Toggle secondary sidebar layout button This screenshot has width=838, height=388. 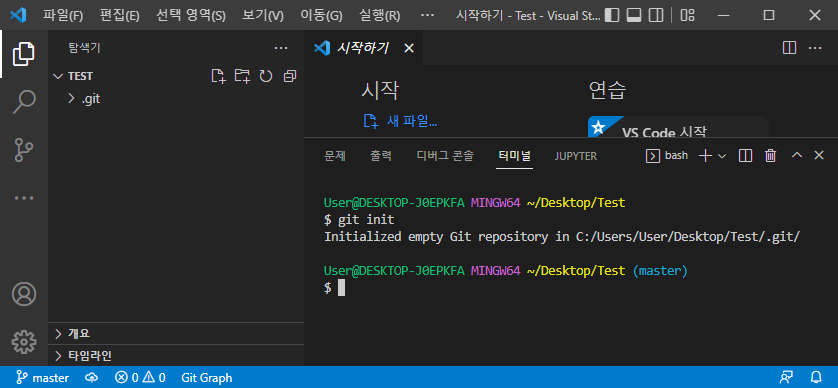(656, 15)
